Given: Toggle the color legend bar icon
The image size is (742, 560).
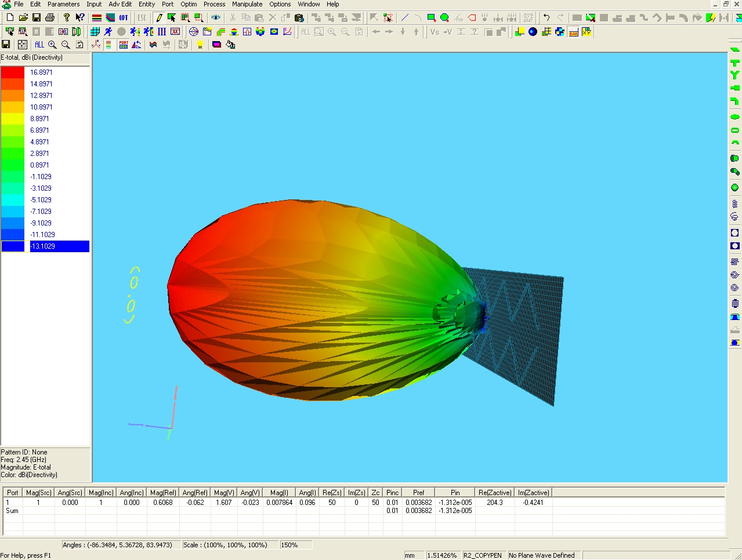Looking at the screenshot, I should tap(108, 45).
